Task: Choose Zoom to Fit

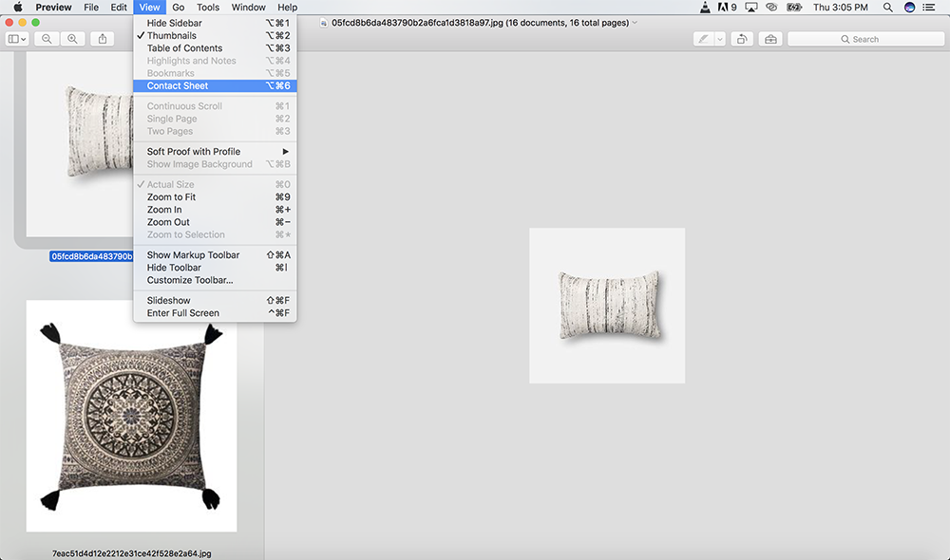Action: pyautogui.click(x=215, y=196)
